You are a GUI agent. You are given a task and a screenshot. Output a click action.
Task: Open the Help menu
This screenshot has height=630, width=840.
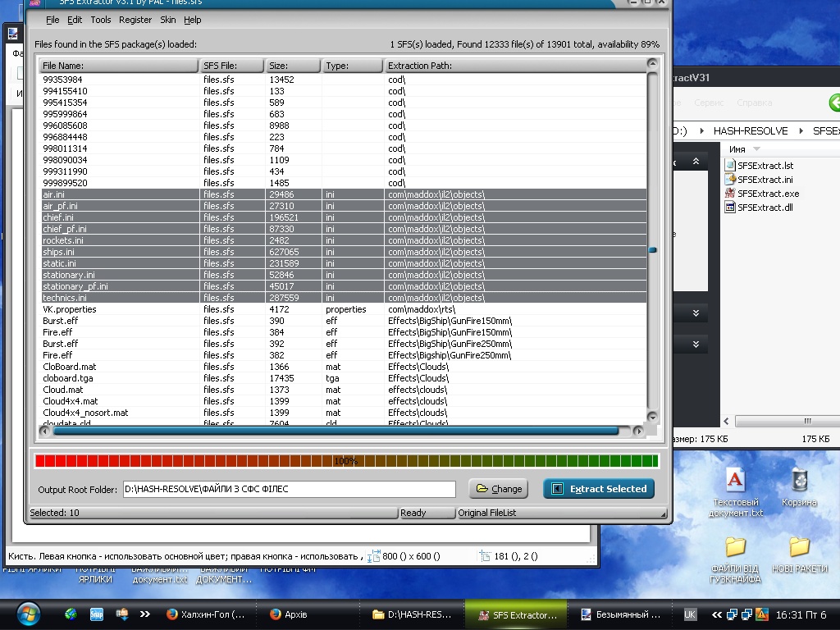pos(192,20)
